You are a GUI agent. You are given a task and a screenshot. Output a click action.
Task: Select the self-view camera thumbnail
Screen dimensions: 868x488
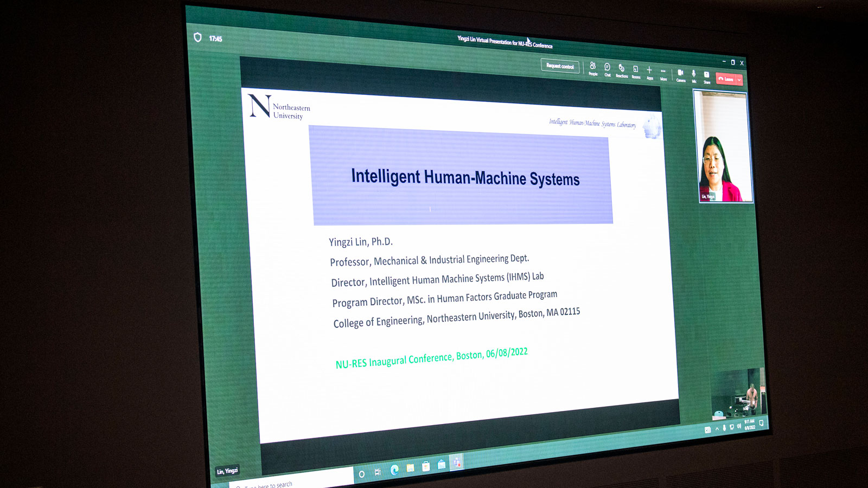738,393
